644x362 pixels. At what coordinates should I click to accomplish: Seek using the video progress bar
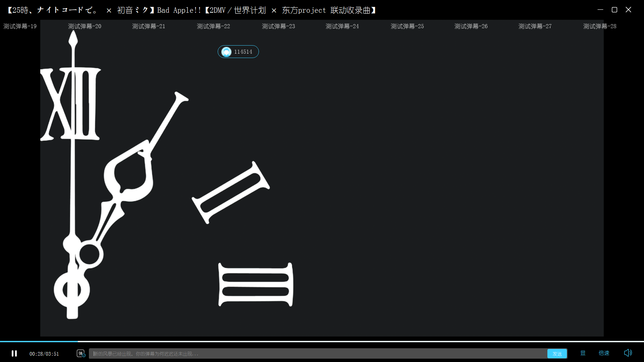[x=322, y=342]
